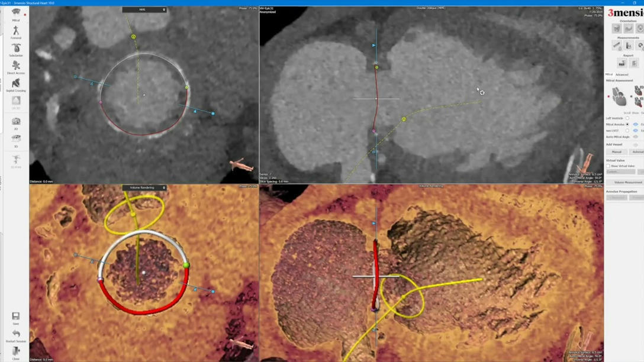Check the Show Virtual Valve checkbox
The width and height of the screenshot is (644, 362).
607,165
